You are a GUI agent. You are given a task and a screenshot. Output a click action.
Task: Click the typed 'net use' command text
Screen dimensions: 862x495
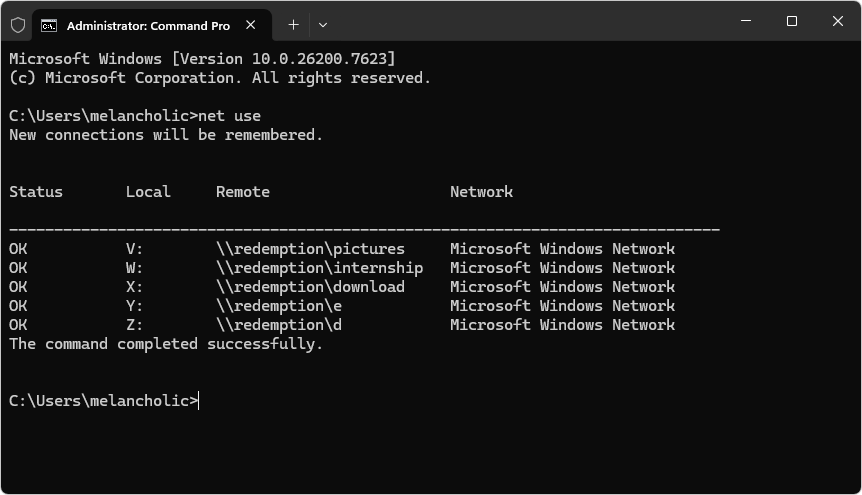[x=229, y=116]
